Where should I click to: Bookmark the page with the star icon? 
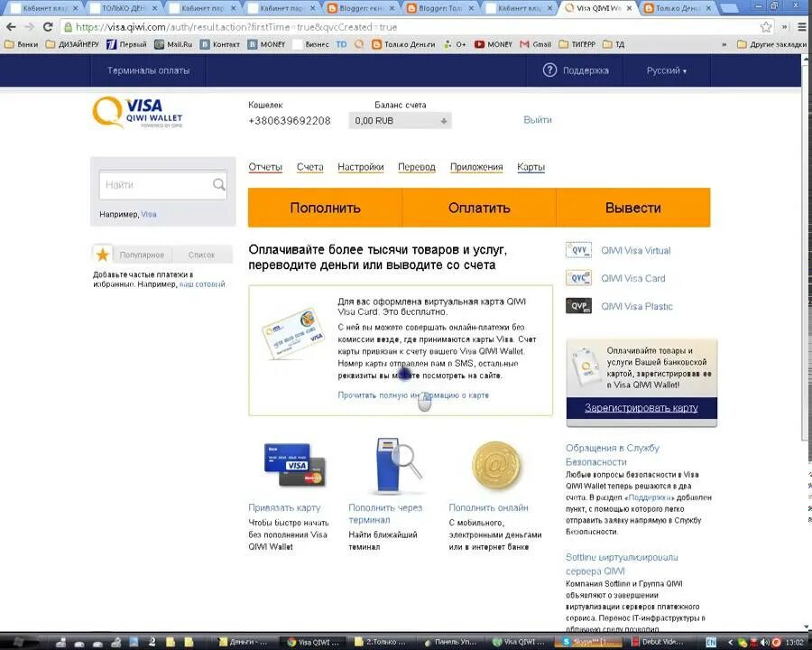click(766, 27)
